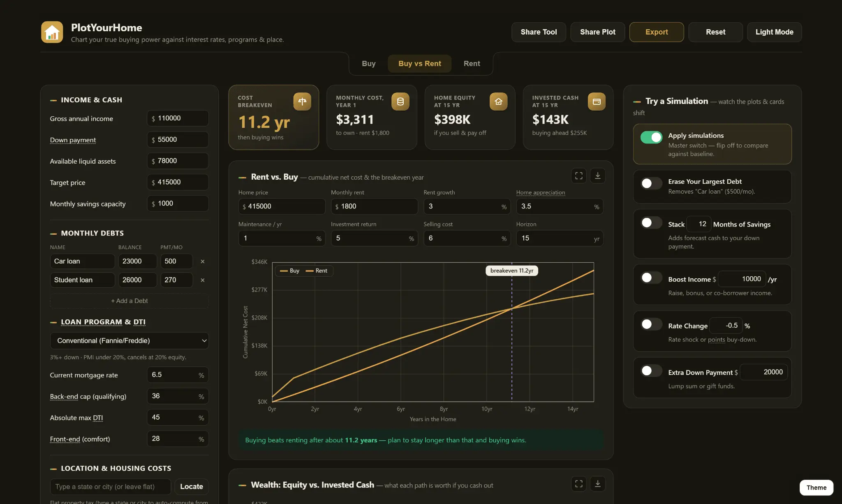Remove the Student loan debt row
This screenshot has height=504, width=842.
coord(202,280)
